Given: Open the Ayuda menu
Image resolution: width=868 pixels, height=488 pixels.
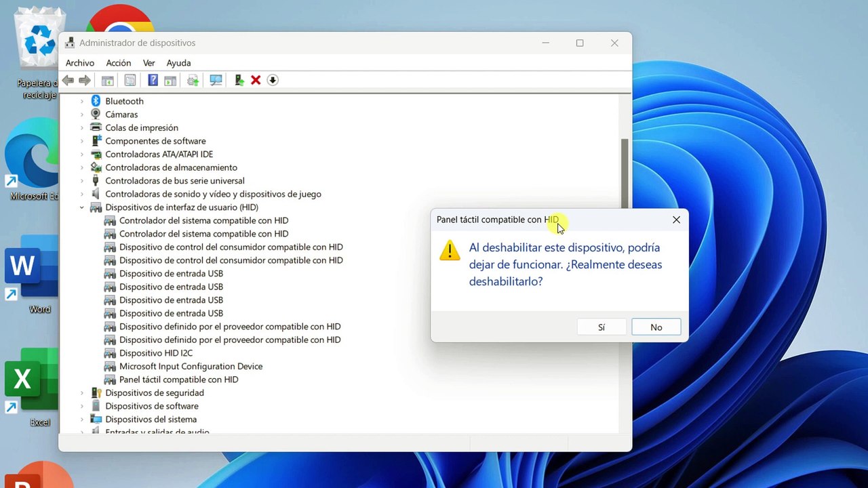Looking at the screenshot, I should 178,63.
